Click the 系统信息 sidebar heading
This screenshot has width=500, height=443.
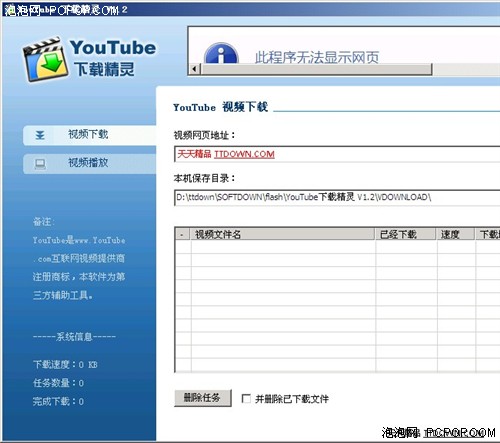(74, 337)
